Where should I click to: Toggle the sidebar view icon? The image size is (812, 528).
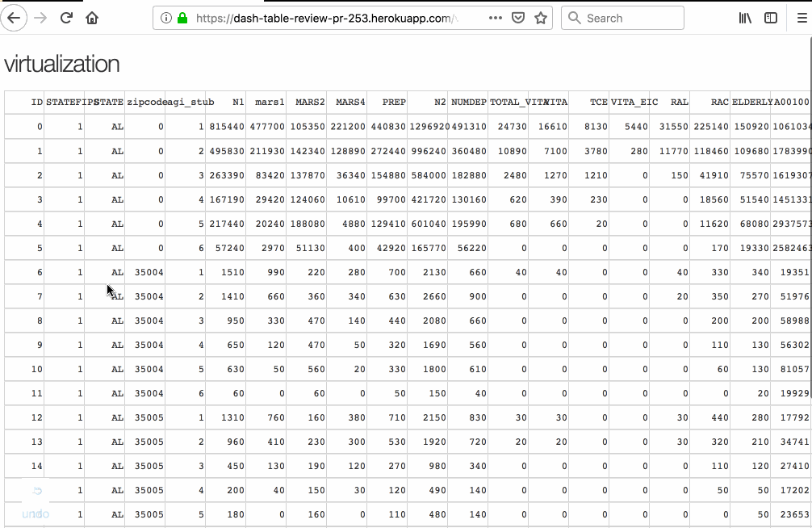pos(771,18)
